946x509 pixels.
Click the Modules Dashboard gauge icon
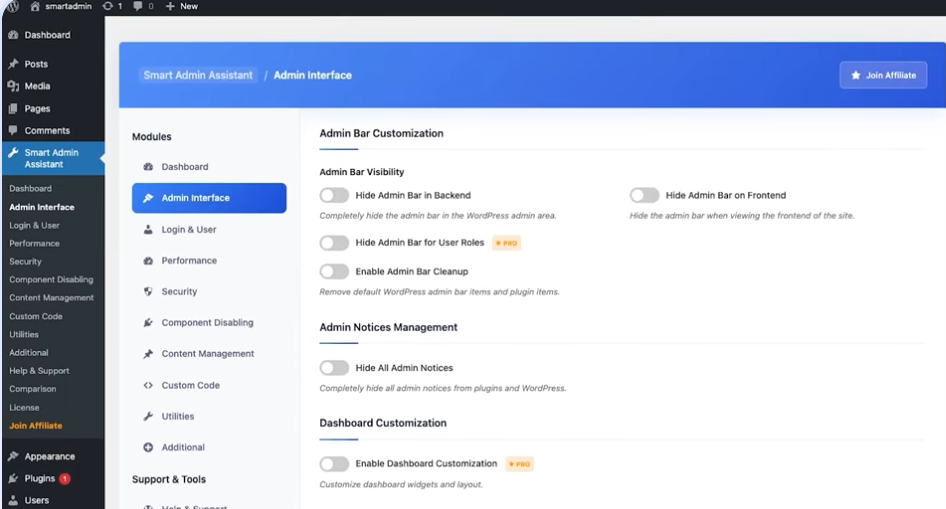click(x=148, y=166)
